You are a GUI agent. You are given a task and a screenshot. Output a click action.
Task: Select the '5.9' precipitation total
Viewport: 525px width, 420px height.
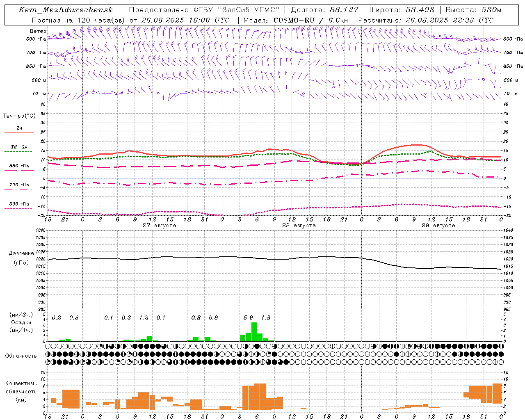(248, 318)
